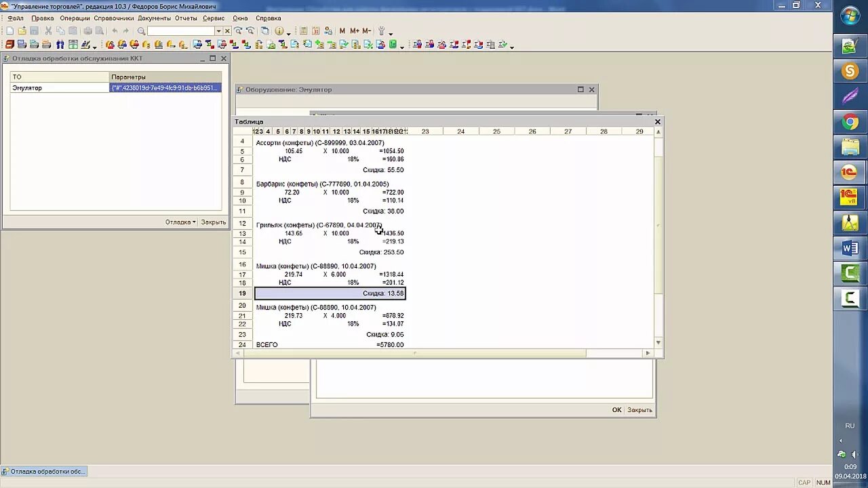Select the highlighted Скидка: 13.58 cell
This screenshot has height=488, width=868.
tap(330, 293)
